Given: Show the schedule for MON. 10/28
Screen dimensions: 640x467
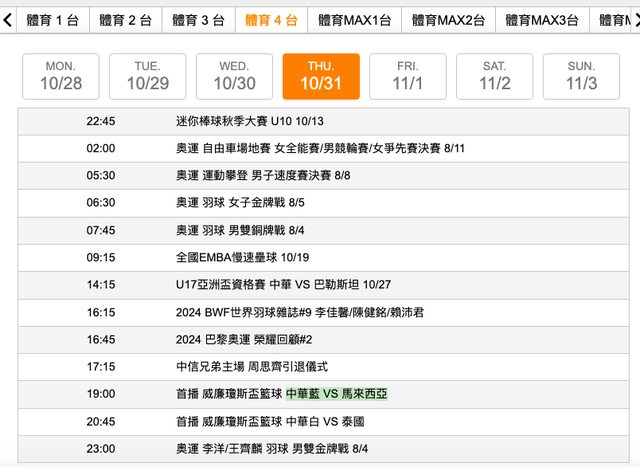Looking at the screenshot, I should 61,76.
